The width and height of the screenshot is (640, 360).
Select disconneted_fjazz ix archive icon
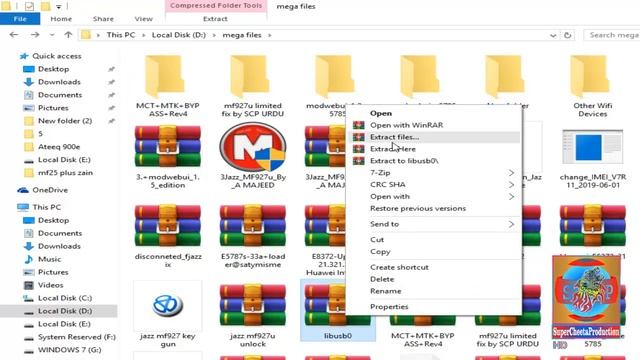tap(168, 226)
